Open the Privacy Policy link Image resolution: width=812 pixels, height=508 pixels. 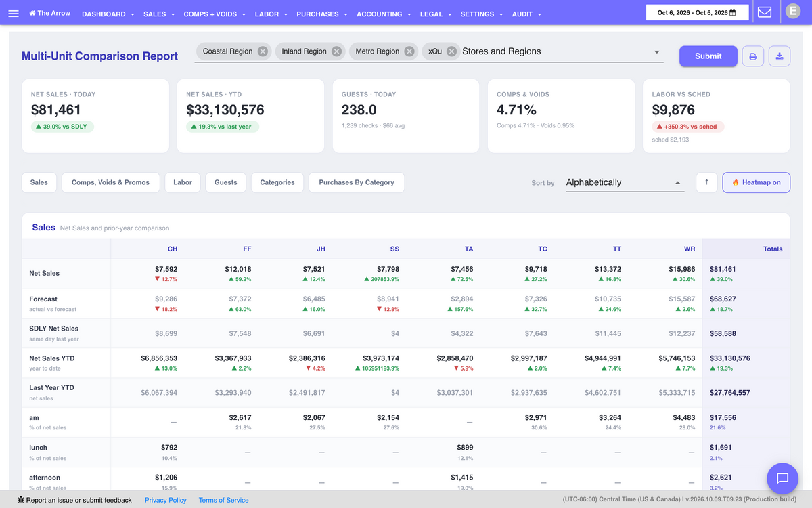pyautogui.click(x=166, y=500)
